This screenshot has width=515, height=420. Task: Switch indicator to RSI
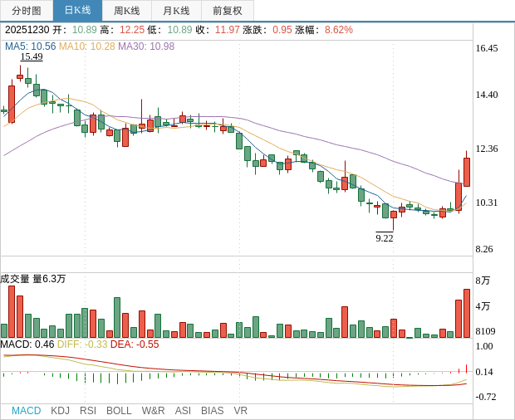coord(88,411)
